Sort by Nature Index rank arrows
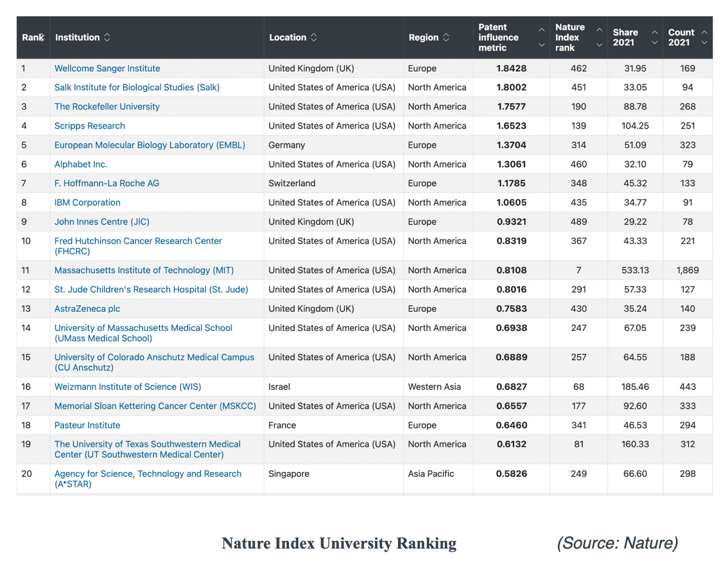 (x=599, y=37)
